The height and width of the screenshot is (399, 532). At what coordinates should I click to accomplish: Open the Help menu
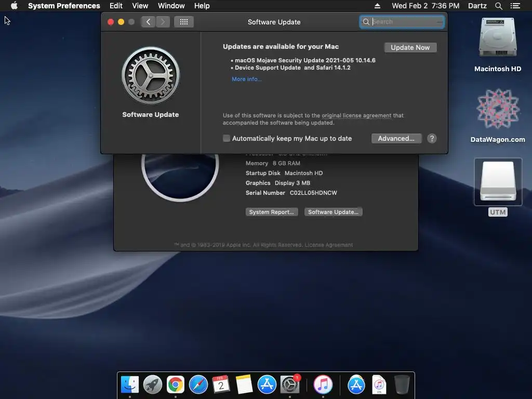click(202, 6)
